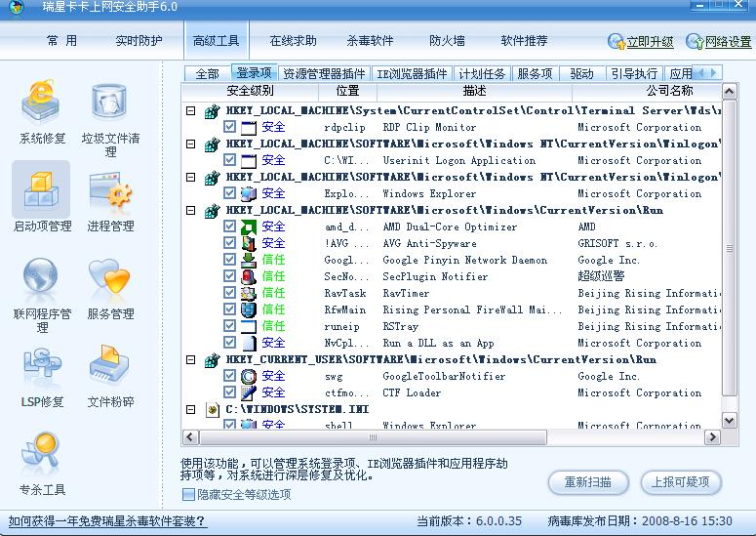Viewport: 756px width, 536px height.
Task: Switch to the 常用 main tab
Action: click(61, 41)
